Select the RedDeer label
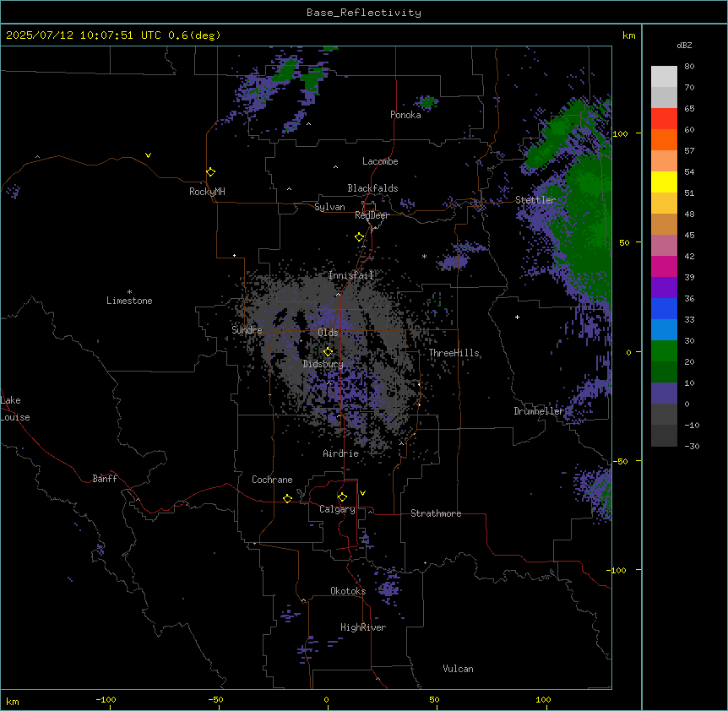728x711 pixels. [372, 214]
